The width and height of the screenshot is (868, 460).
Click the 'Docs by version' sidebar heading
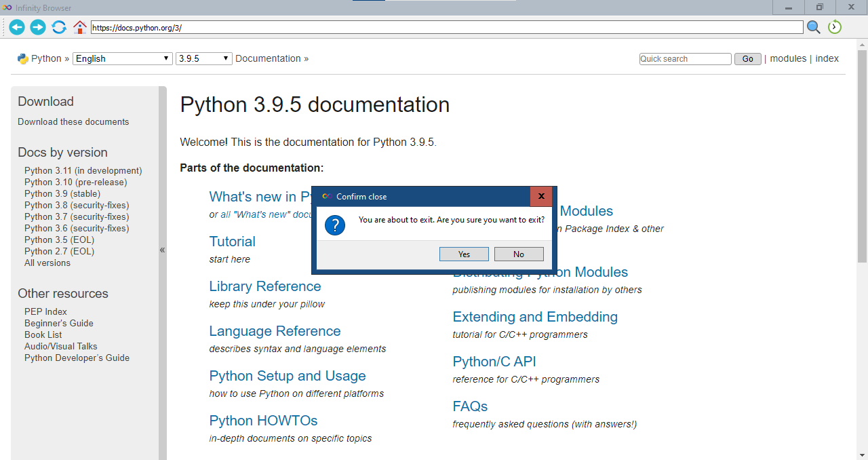pos(62,153)
